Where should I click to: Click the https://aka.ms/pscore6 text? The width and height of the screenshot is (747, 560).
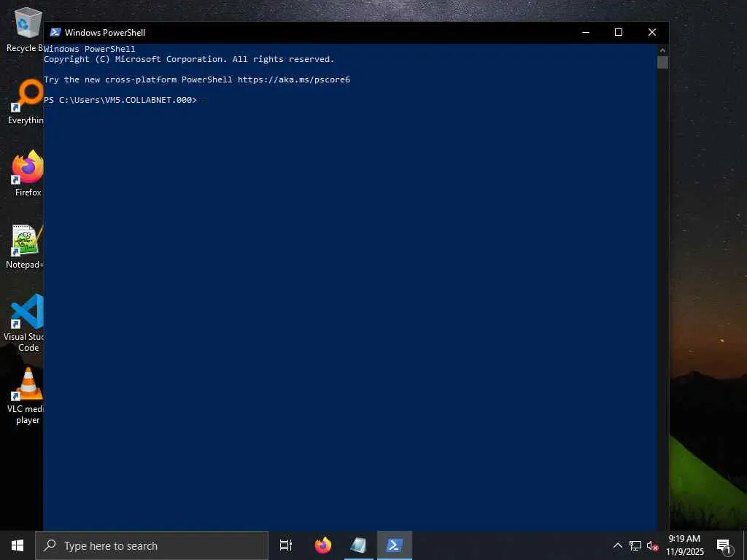tap(294, 79)
